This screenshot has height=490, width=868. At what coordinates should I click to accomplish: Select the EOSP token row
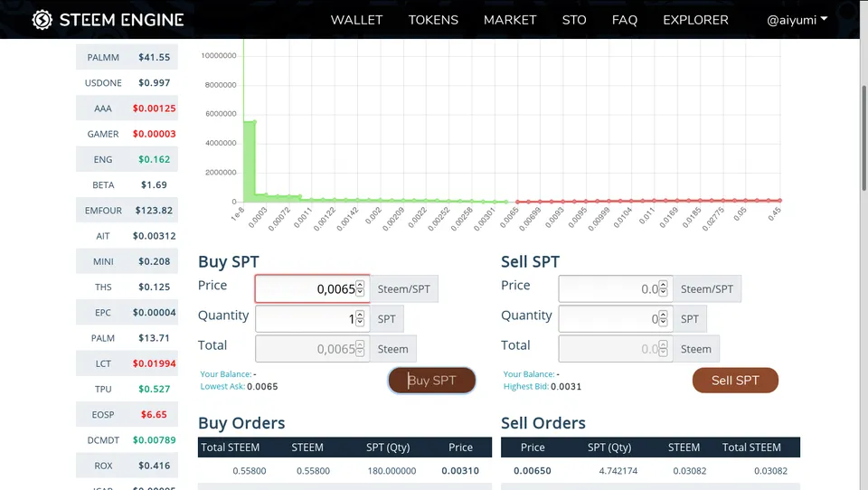[127, 414]
